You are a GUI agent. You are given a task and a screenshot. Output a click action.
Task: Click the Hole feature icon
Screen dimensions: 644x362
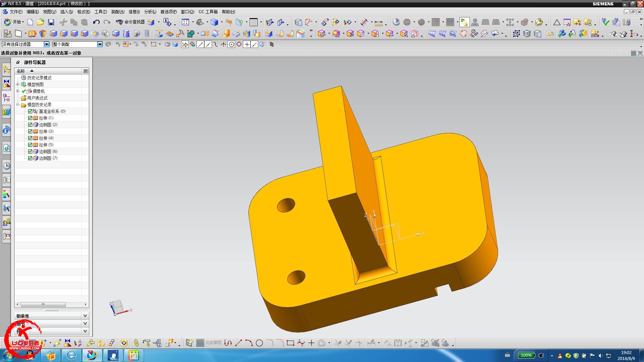tap(53, 34)
